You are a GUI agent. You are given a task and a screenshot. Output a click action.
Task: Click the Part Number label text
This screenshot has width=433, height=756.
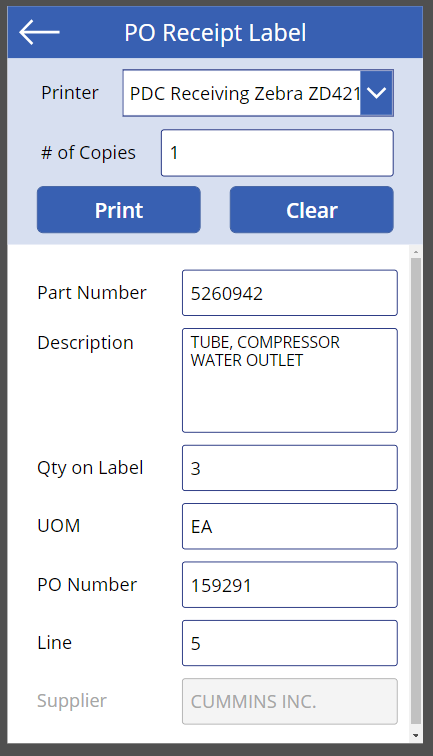coord(92,293)
